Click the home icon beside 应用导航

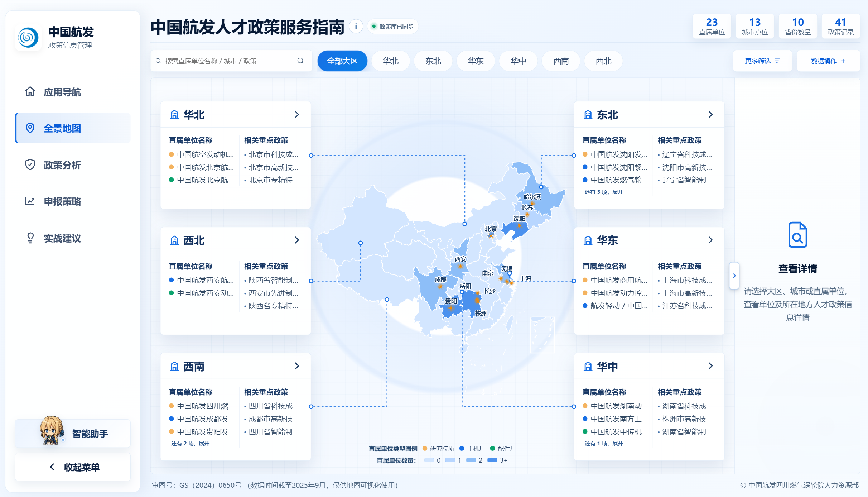[x=30, y=92]
